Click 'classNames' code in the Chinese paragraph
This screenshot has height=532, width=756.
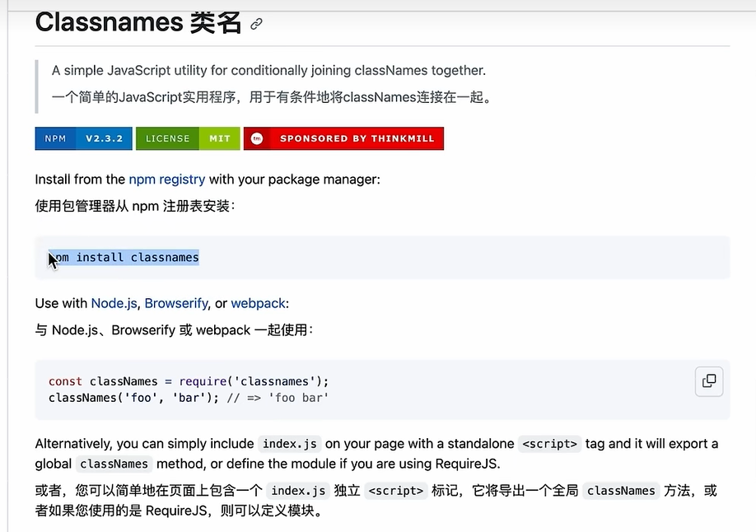click(621, 491)
